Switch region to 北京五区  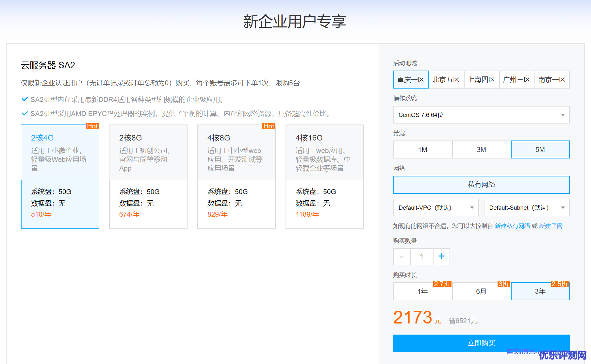[x=446, y=80]
